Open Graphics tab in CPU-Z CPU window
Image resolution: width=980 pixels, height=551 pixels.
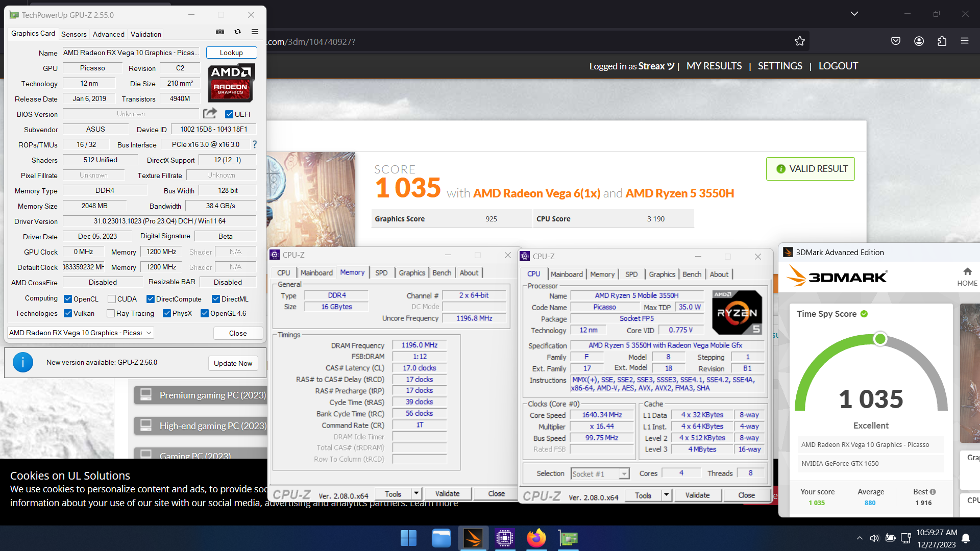[x=662, y=274]
